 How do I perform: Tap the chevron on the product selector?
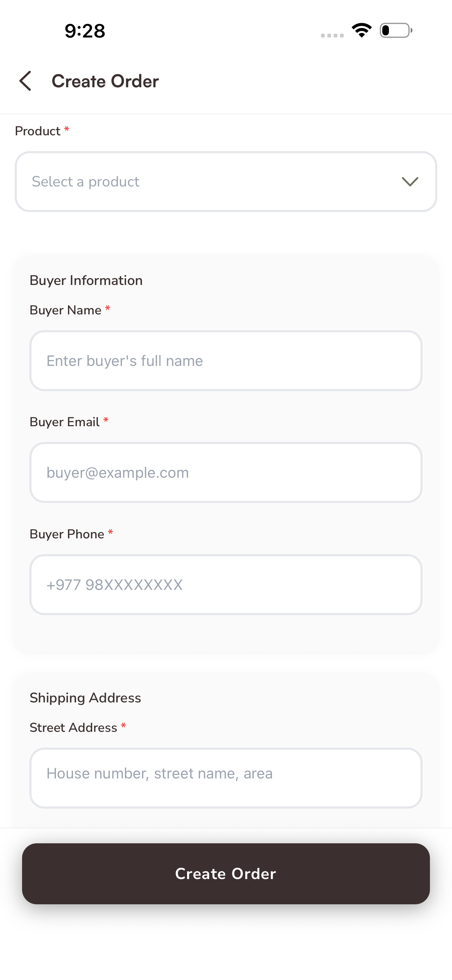410,182
